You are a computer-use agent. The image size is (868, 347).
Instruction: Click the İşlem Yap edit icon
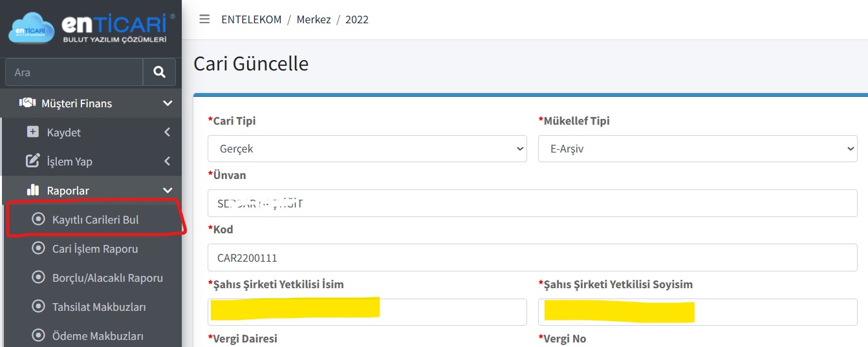(32, 161)
